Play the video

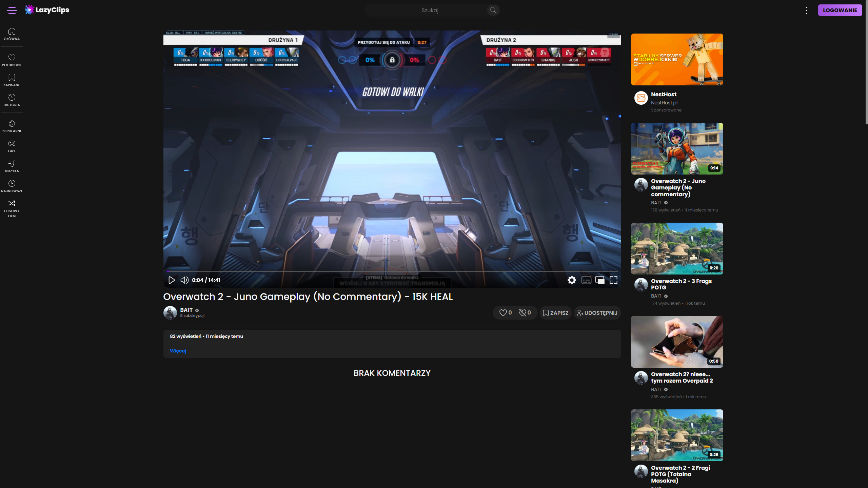[x=172, y=280]
